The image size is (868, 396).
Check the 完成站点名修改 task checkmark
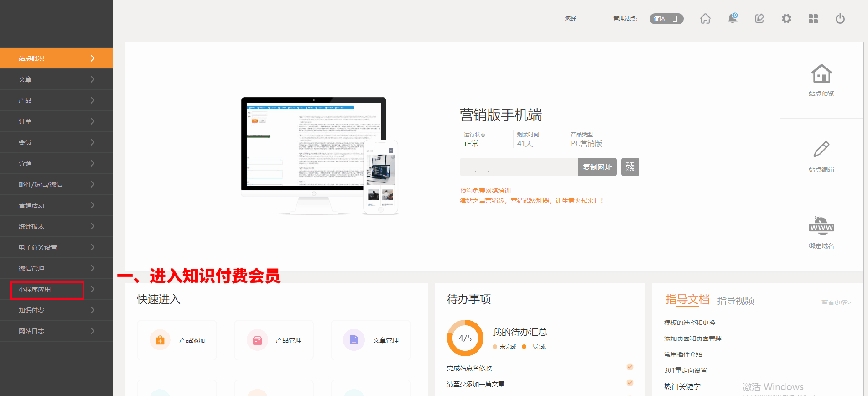click(630, 367)
